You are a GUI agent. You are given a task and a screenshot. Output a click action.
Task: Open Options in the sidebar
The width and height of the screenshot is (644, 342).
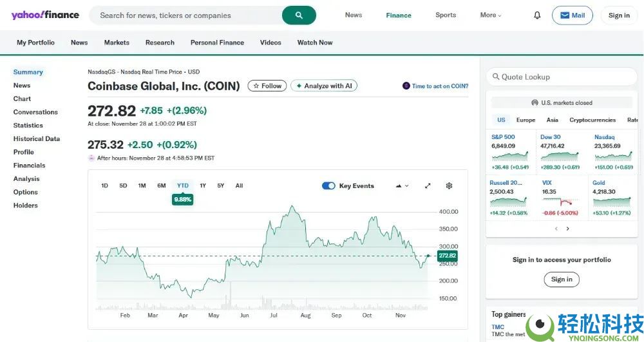[26, 192]
